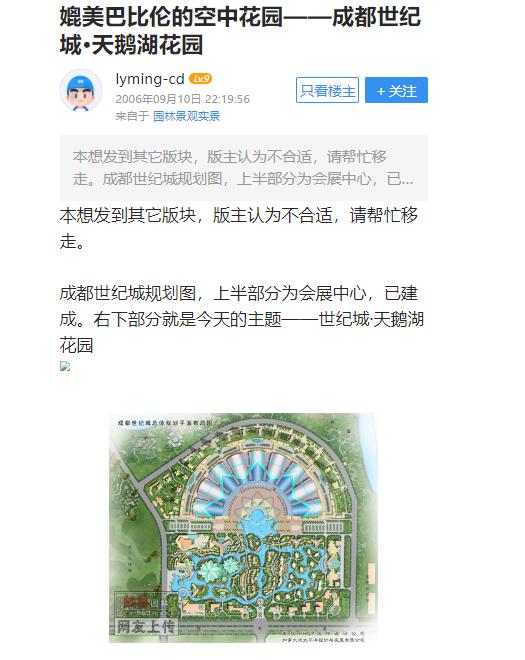525x660 pixels.
Task: Toggle 只看楼主 filter
Action: click(327, 90)
